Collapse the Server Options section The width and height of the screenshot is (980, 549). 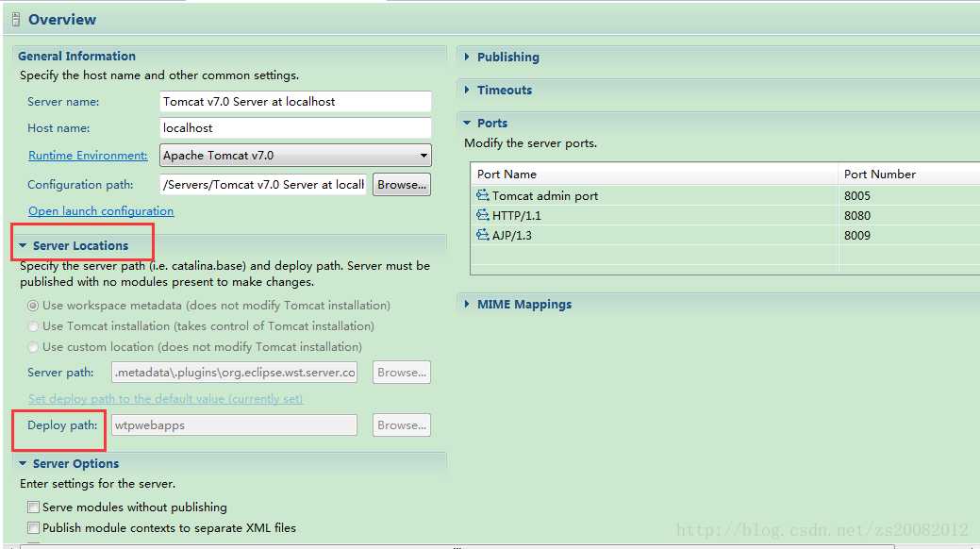click(23, 463)
